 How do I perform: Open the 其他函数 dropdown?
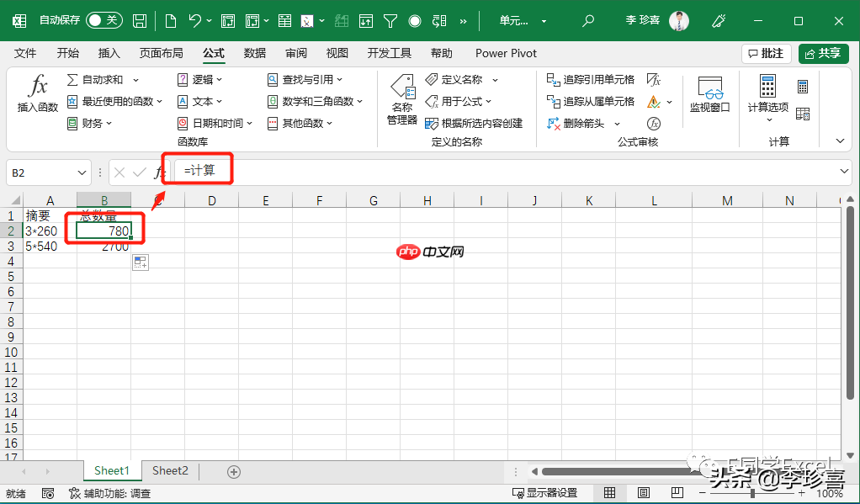pos(330,124)
